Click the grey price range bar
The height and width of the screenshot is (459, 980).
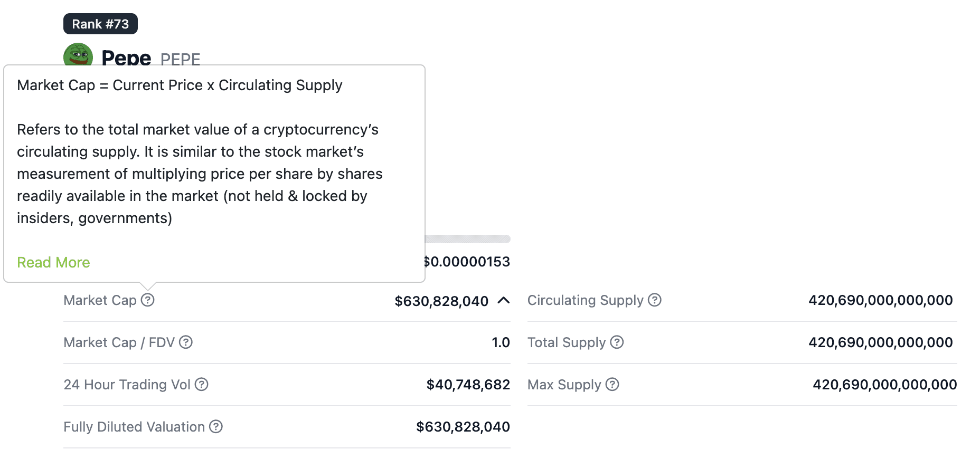pyautogui.click(x=468, y=239)
